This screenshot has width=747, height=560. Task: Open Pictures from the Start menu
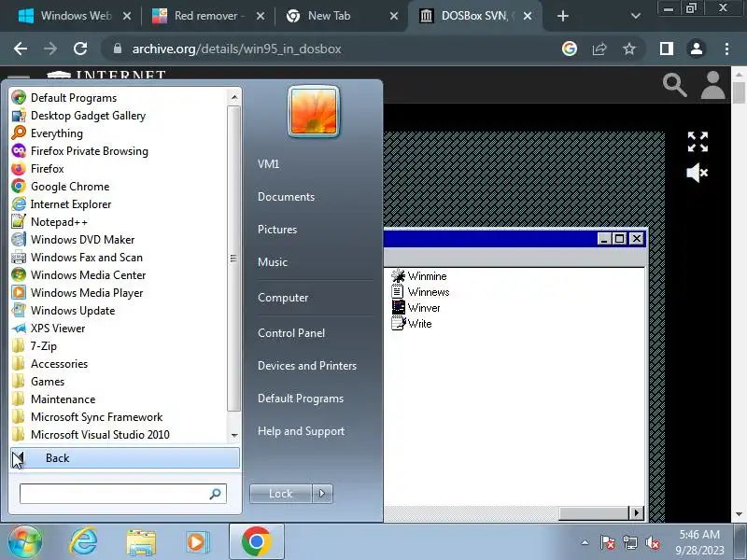pyautogui.click(x=277, y=230)
